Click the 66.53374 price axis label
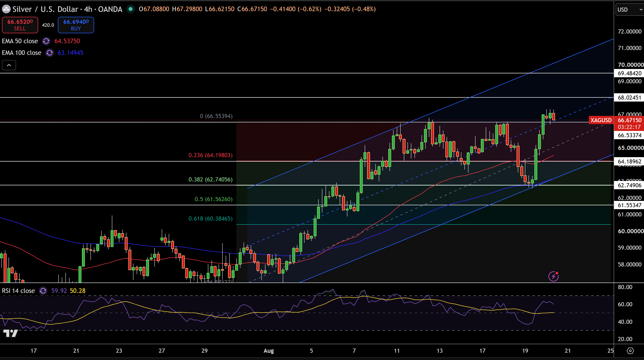Screen dimensions: 644x360 click(629, 135)
